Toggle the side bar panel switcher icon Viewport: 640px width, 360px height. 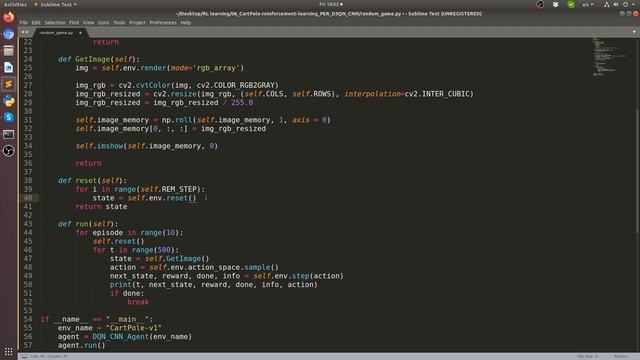[x=24, y=356]
